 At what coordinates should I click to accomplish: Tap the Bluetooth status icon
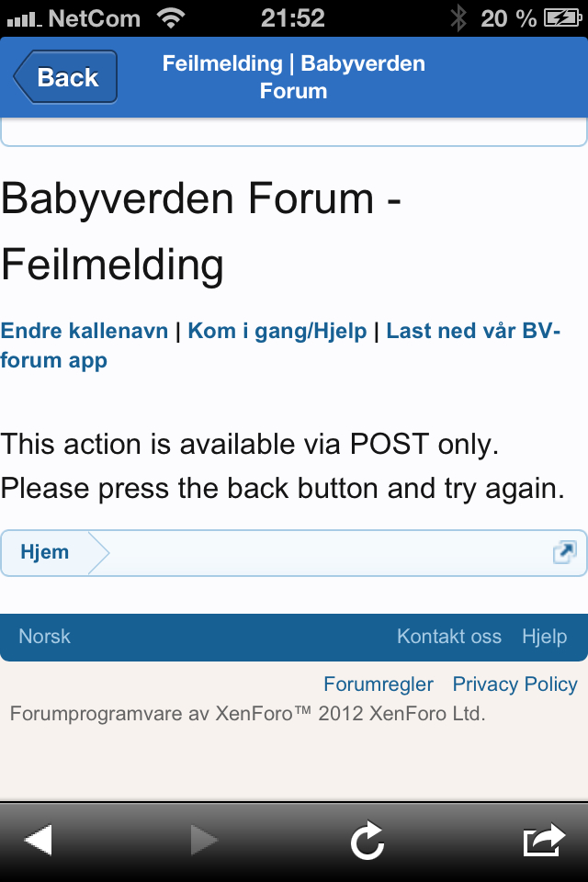point(458,17)
